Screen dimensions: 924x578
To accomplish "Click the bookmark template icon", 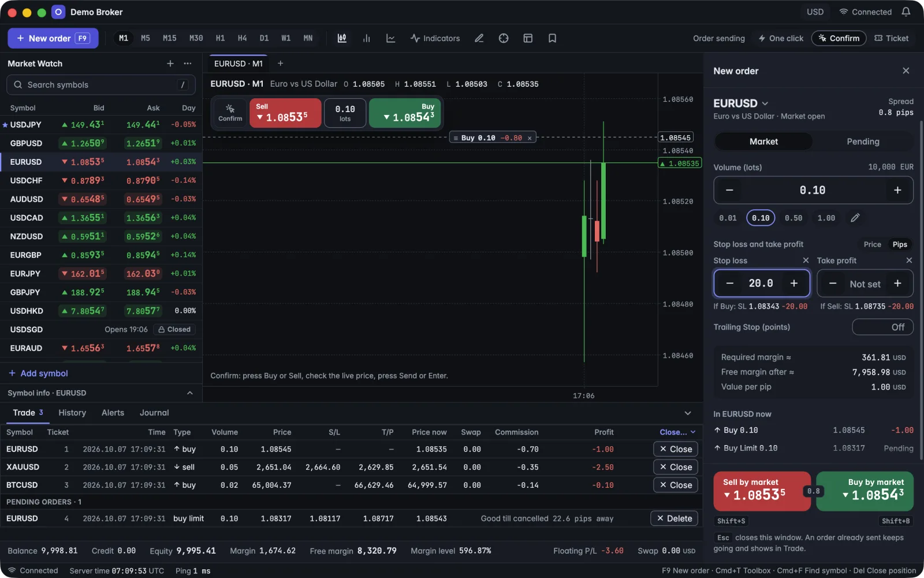I will click(552, 38).
